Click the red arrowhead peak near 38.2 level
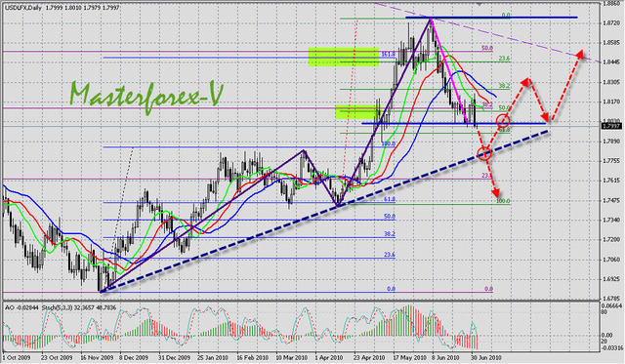The width and height of the screenshot is (625, 364). pos(525,82)
